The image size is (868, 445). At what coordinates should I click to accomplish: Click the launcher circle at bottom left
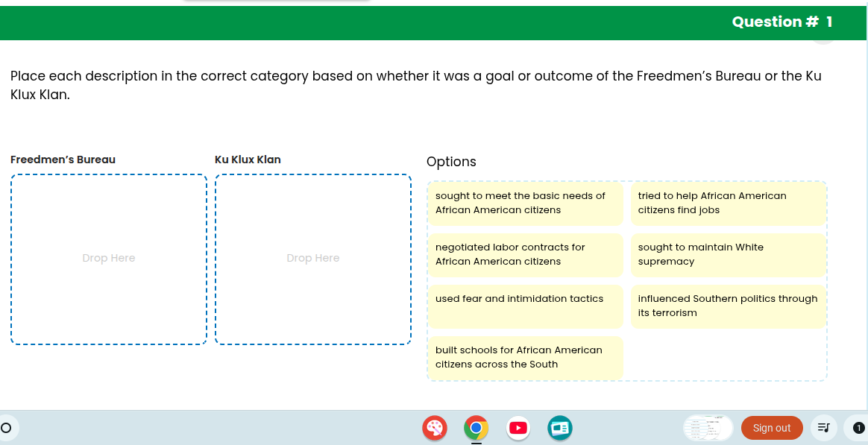pos(6,428)
